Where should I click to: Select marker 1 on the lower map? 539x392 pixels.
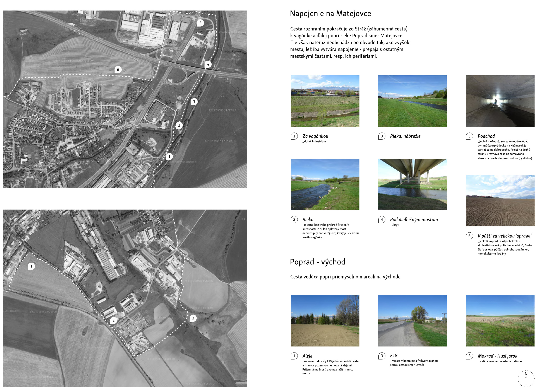(x=31, y=266)
